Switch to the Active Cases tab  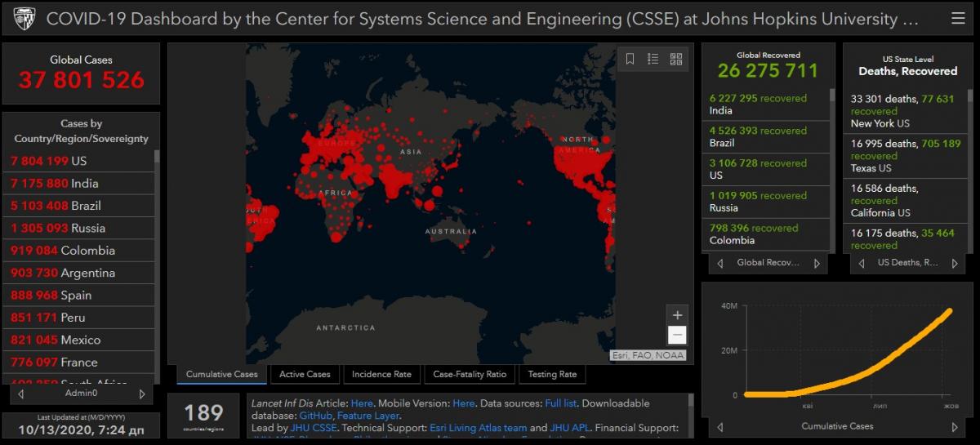[305, 374]
